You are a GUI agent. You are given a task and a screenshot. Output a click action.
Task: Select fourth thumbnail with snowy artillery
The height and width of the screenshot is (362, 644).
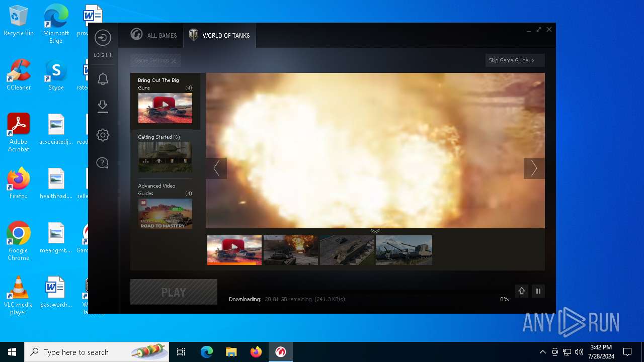[x=404, y=250]
